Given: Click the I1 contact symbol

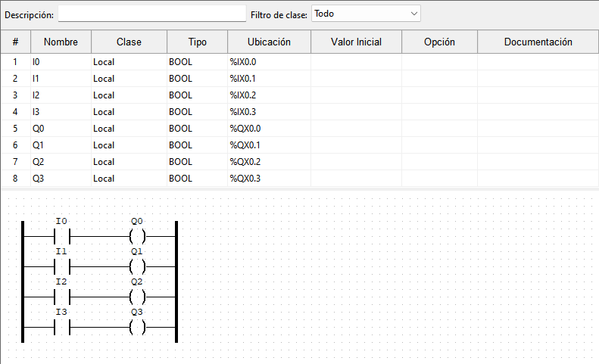Looking at the screenshot, I should click(62, 266).
